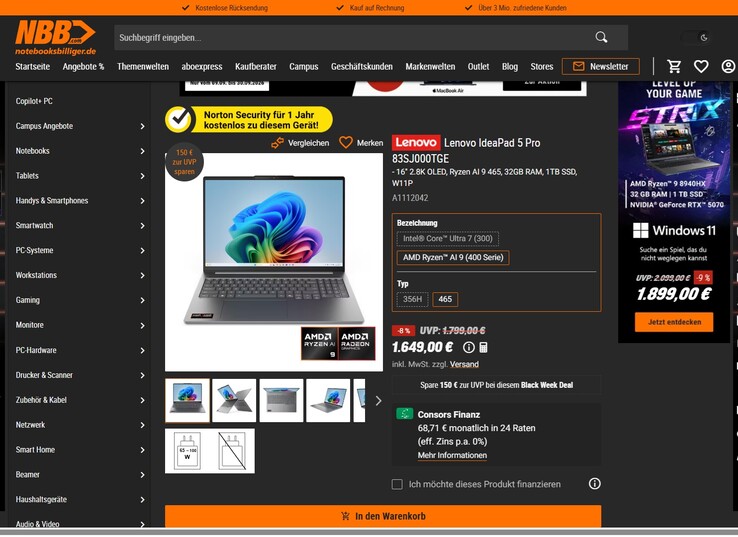Expand the Notebooks category
738x537 pixels.
tap(142, 151)
